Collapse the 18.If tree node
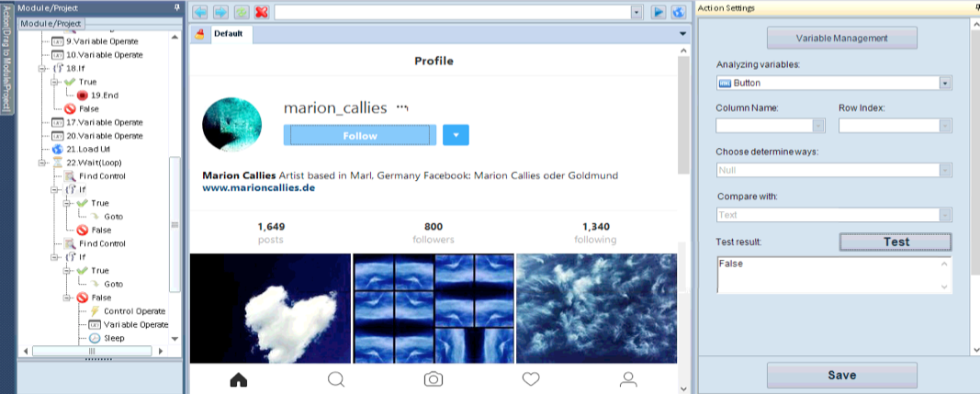Screen dimensions: 980x394 pyautogui.click(x=42, y=68)
